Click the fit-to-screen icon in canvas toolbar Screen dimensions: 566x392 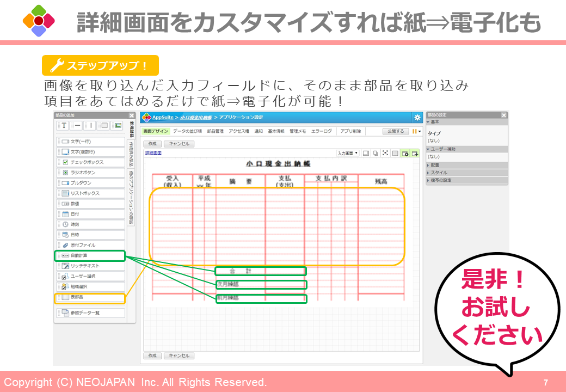tap(385, 154)
